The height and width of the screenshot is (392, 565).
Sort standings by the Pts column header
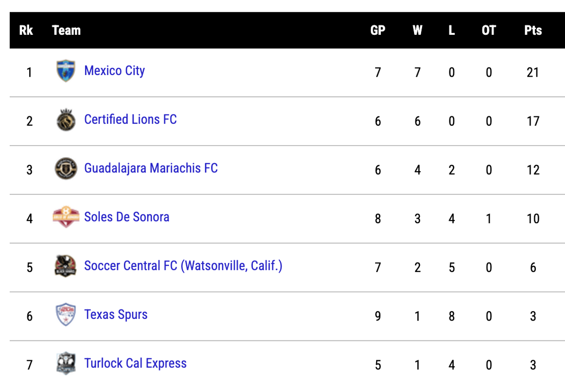click(533, 30)
